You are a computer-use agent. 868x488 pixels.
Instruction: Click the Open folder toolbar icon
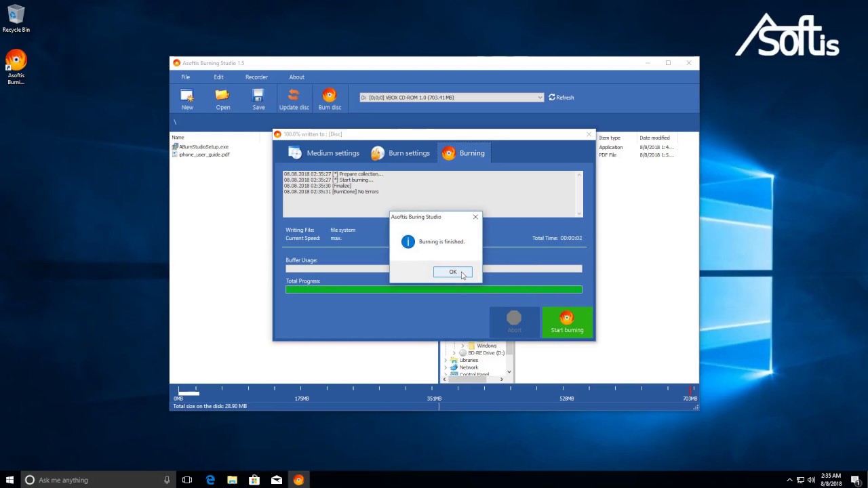click(x=223, y=99)
